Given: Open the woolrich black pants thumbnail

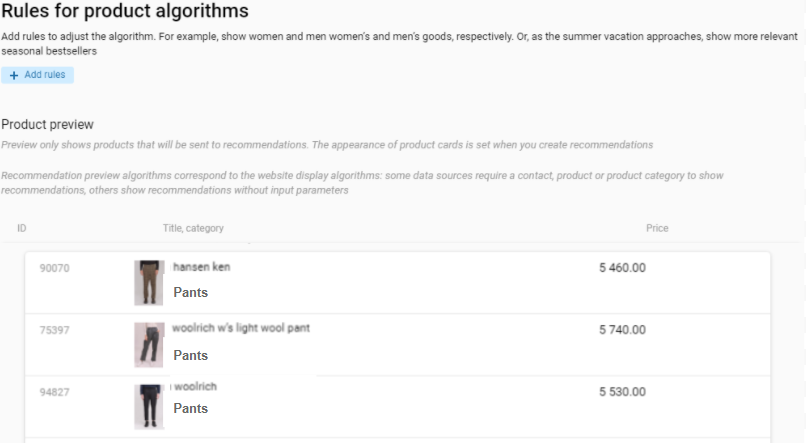Looking at the screenshot, I should click(149, 407).
